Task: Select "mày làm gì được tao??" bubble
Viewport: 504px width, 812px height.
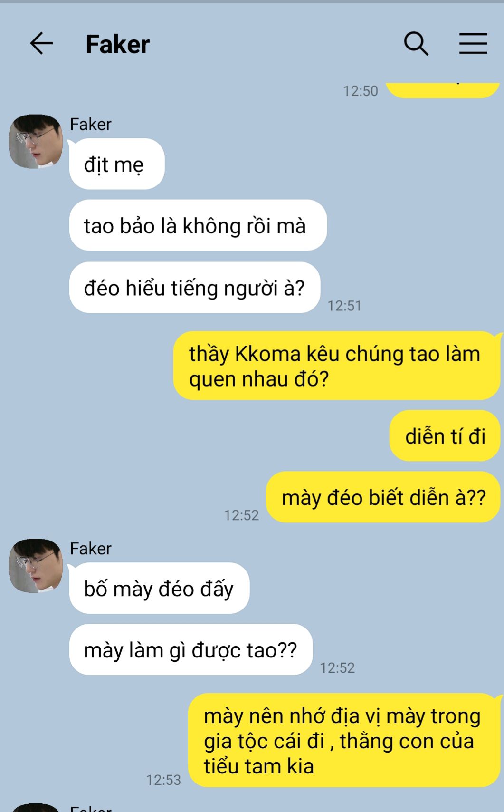Action: pyautogui.click(x=191, y=649)
